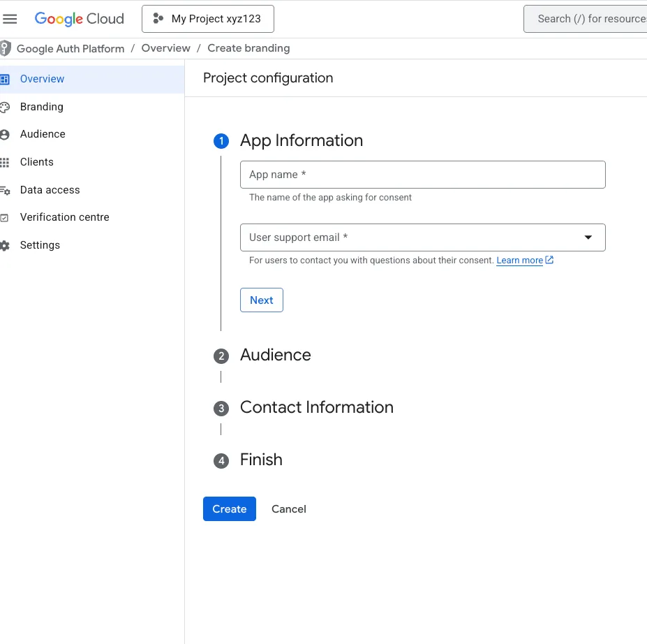Click the Data access icon

tap(5, 190)
